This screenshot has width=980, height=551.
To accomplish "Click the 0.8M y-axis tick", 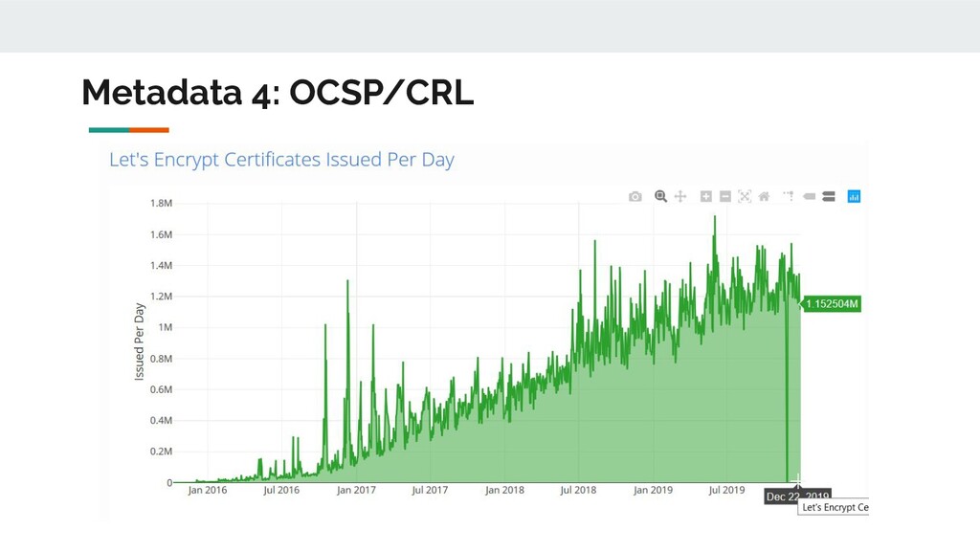I will coord(161,359).
